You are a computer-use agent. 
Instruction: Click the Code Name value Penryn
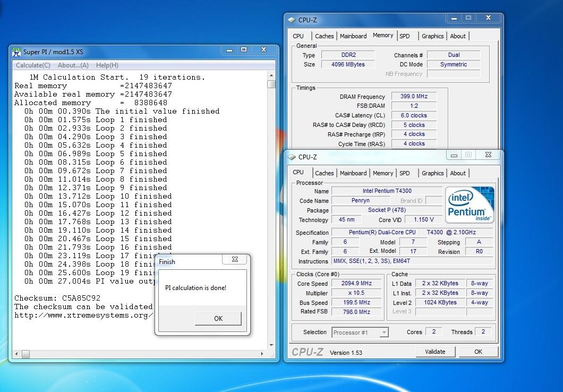361,200
